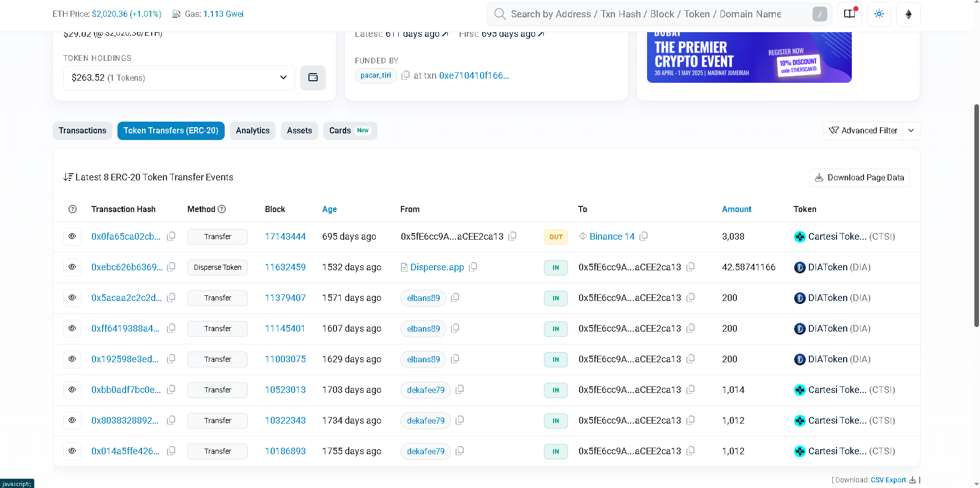Open the Advanced Filter dropdown arrow

(x=911, y=131)
